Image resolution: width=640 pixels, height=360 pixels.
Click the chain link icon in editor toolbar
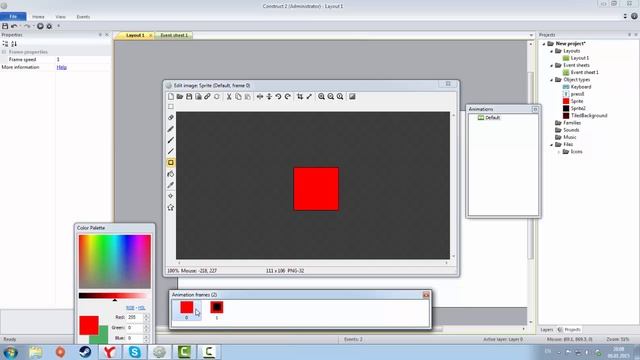207,97
